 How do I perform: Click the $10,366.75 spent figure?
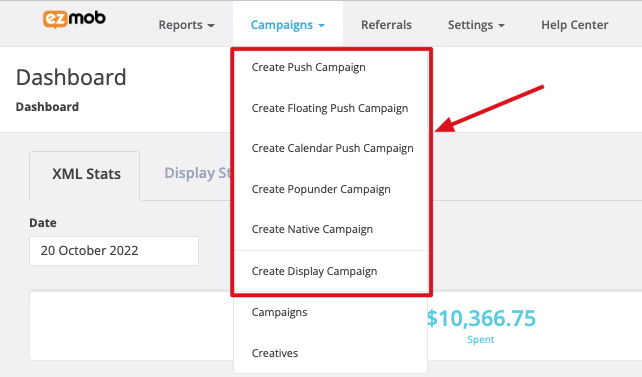[x=481, y=318]
